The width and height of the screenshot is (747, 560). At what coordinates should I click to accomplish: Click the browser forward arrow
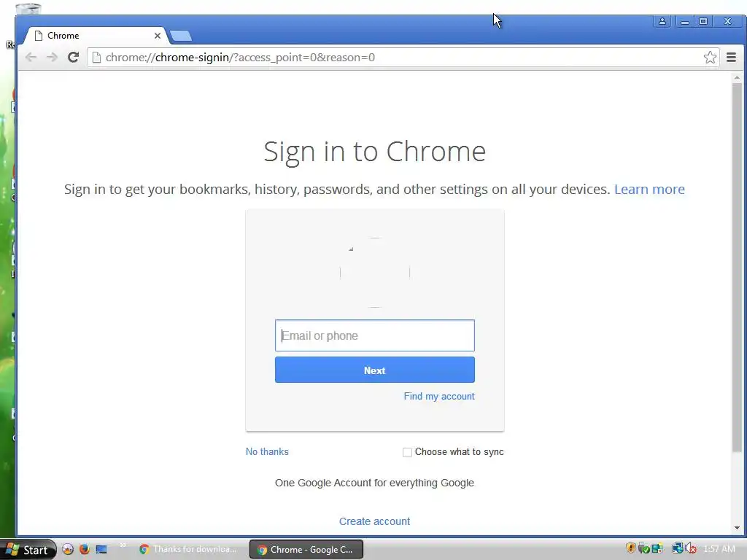pos(52,57)
